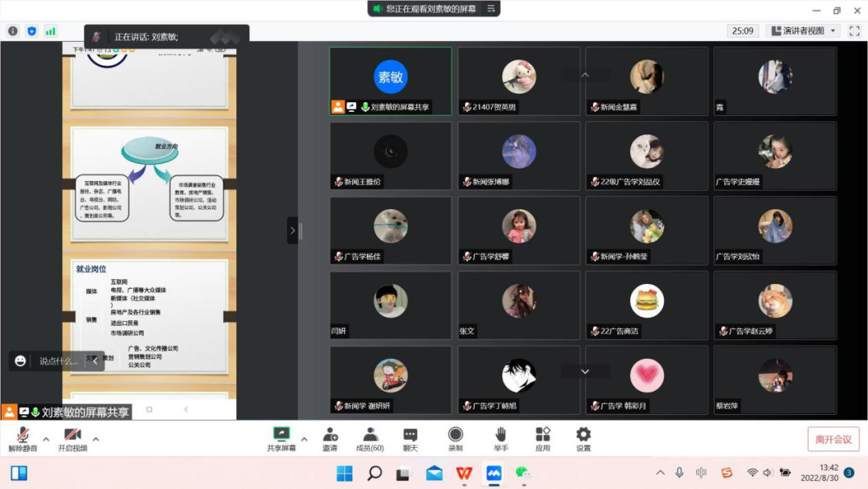Select 广告学舒馨 participant tile
The width and height of the screenshot is (868, 489).
(518, 230)
